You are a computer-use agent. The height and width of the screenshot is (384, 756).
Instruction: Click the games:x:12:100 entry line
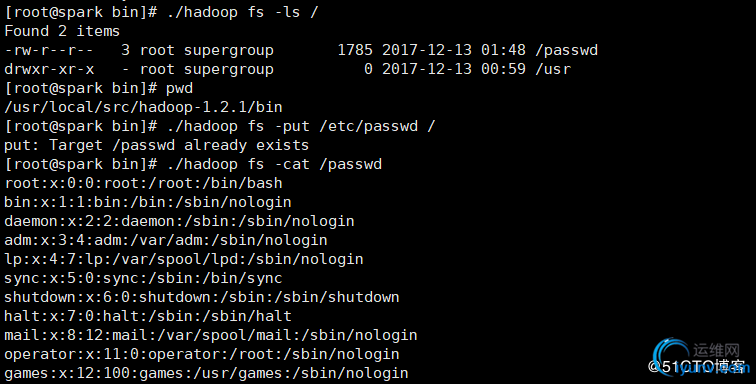click(206, 373)
